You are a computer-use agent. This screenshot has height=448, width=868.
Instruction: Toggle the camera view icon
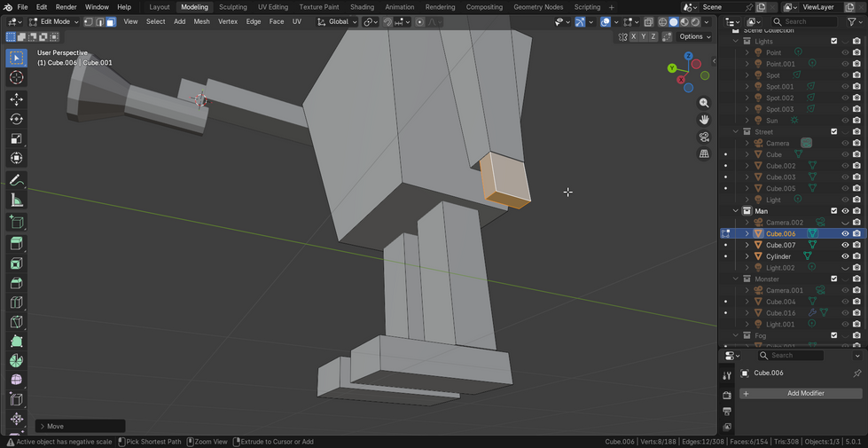point(704,137)
